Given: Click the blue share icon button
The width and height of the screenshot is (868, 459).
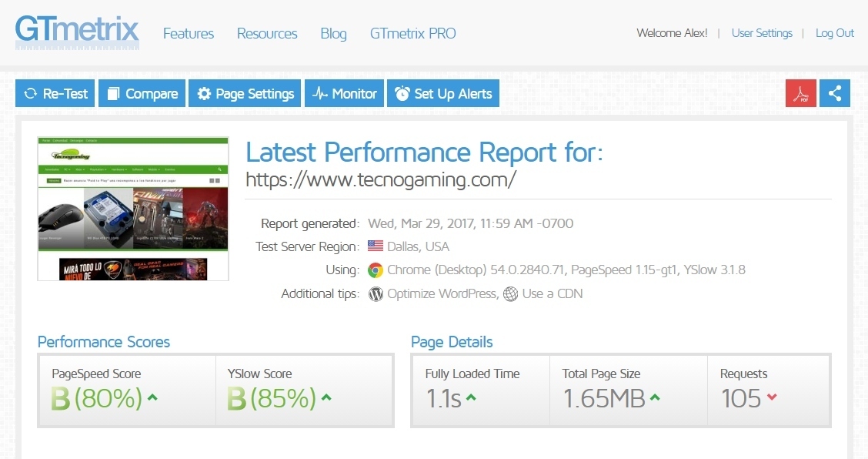Looking at the screenshot, I should coord(834,93).
